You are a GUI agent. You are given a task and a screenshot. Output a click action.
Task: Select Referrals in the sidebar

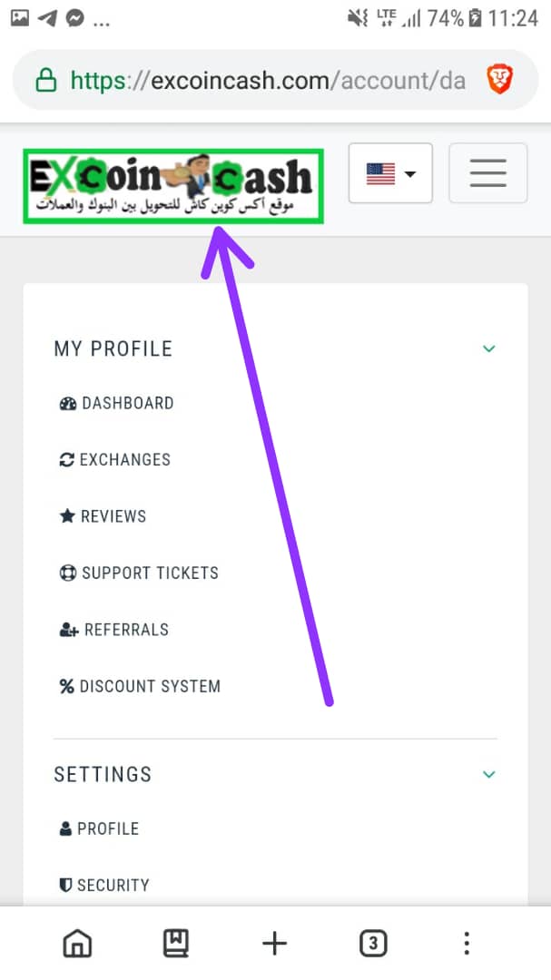113,630
